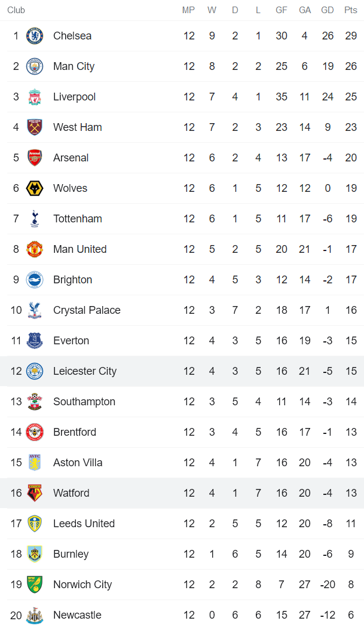Click the Brighton club badge

tap(35, 280)
